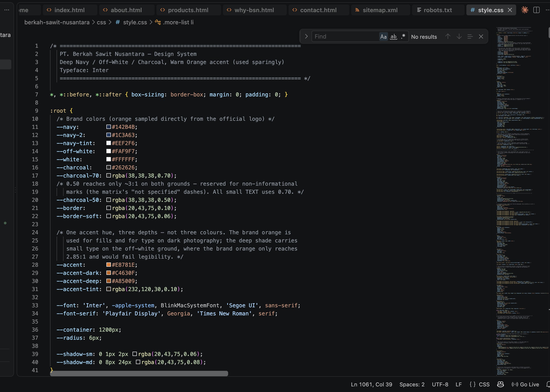Split the editor with the layout icon

click(x=536, y=10)
